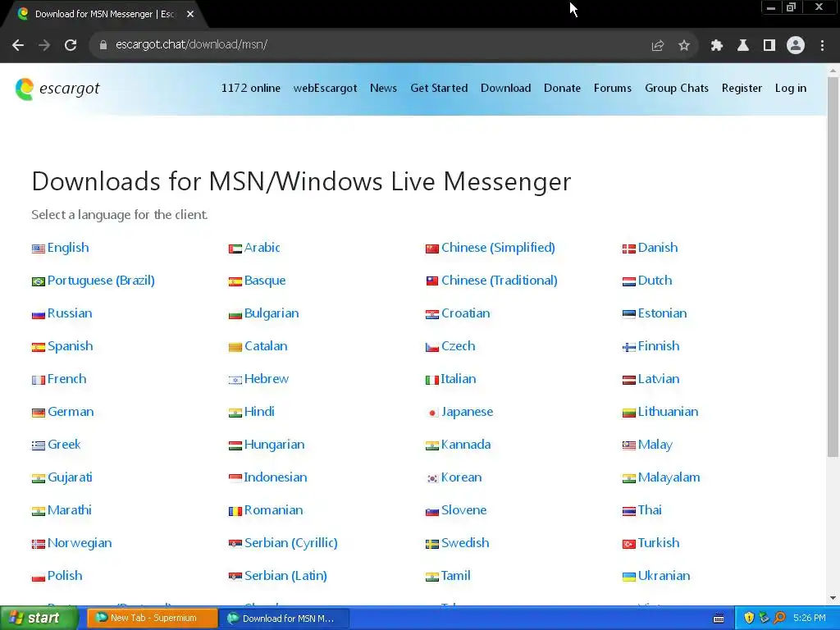
Task: Toggle the browser side panel icon
Action: [769, 46]
